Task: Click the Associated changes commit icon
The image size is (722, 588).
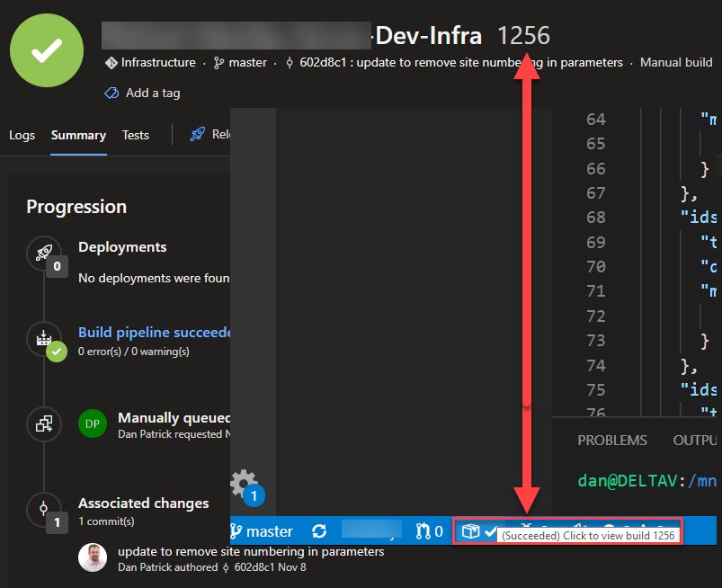Action: tap(43, 509)
